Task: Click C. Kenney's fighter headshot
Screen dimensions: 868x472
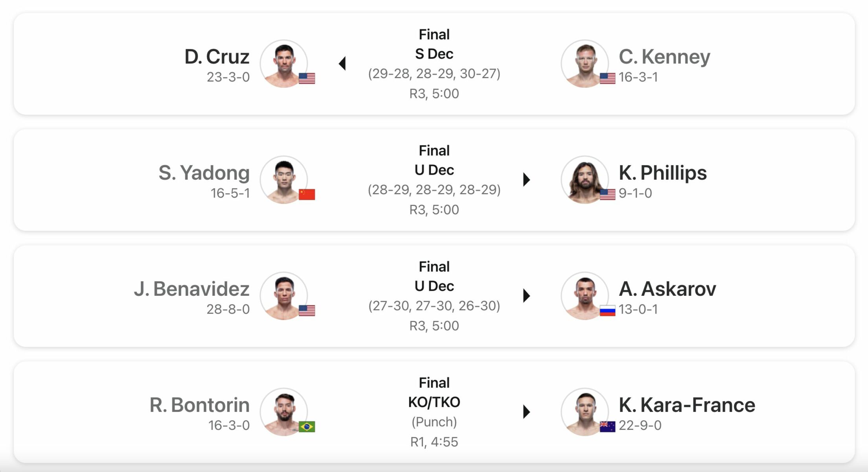Action: (585, 63)
